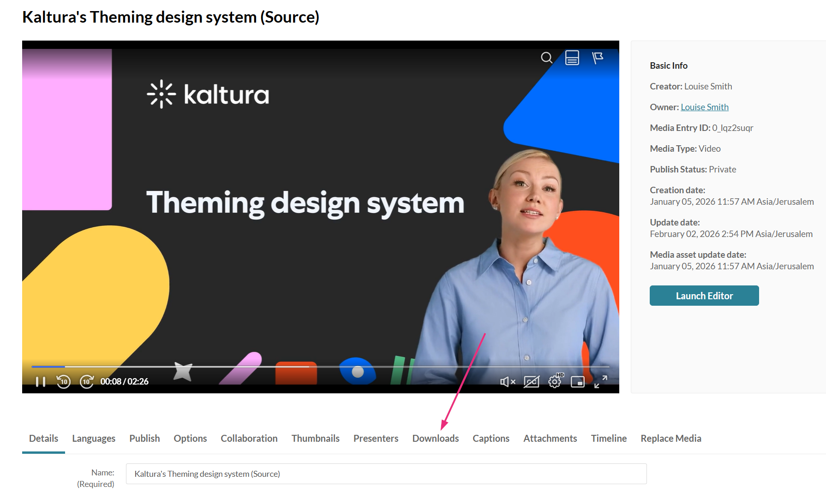Unmute the video volume
Image resolution: width=826 pixels, height=504 pixels.
click(x=508, y=382)
